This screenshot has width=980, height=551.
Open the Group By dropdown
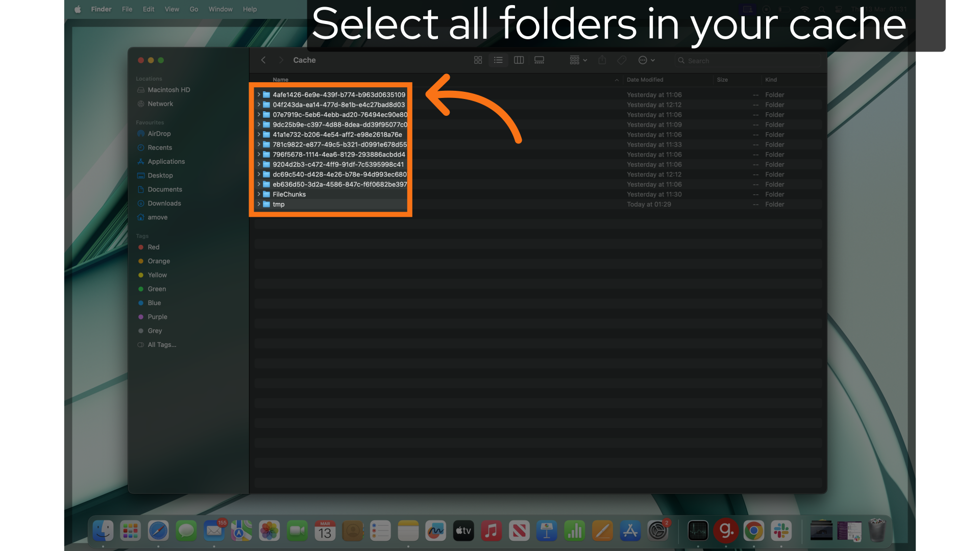(x=578, y=60)
